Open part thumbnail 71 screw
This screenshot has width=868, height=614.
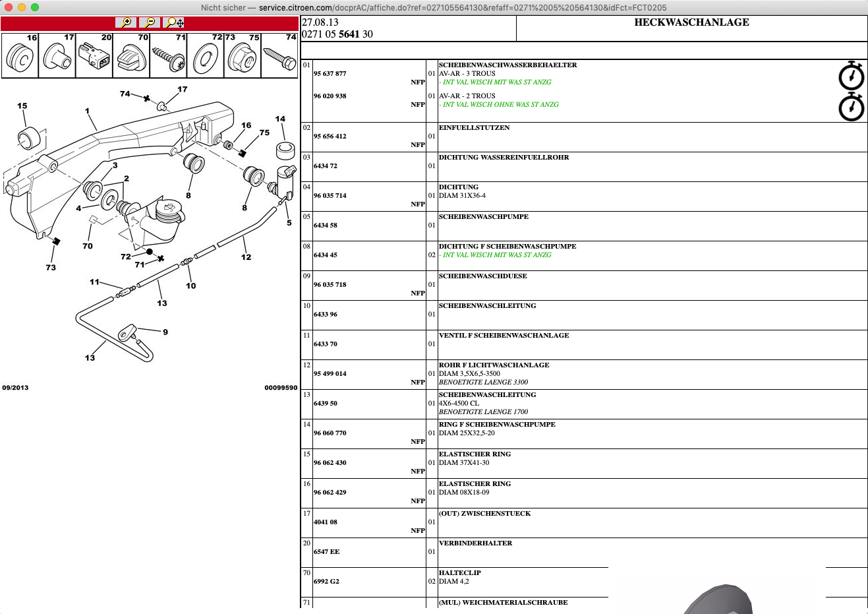coord(168,55)
